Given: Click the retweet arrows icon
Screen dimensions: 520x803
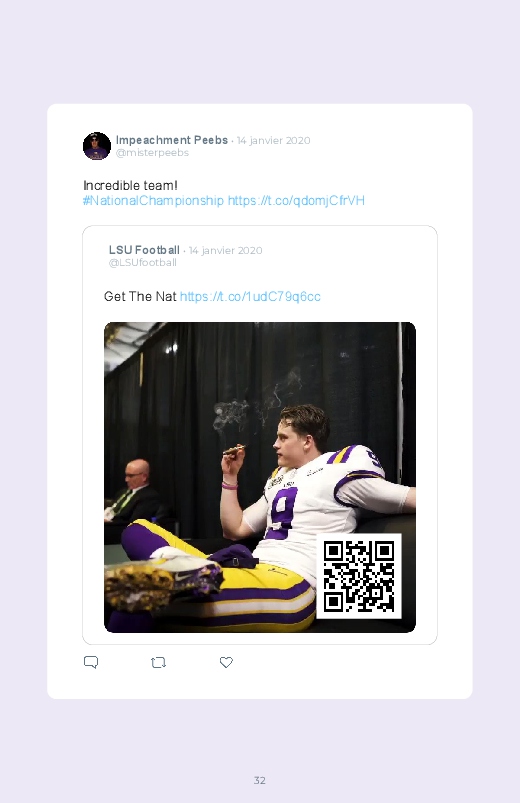Looking at the screenshot, I should [x=158, y=662].
